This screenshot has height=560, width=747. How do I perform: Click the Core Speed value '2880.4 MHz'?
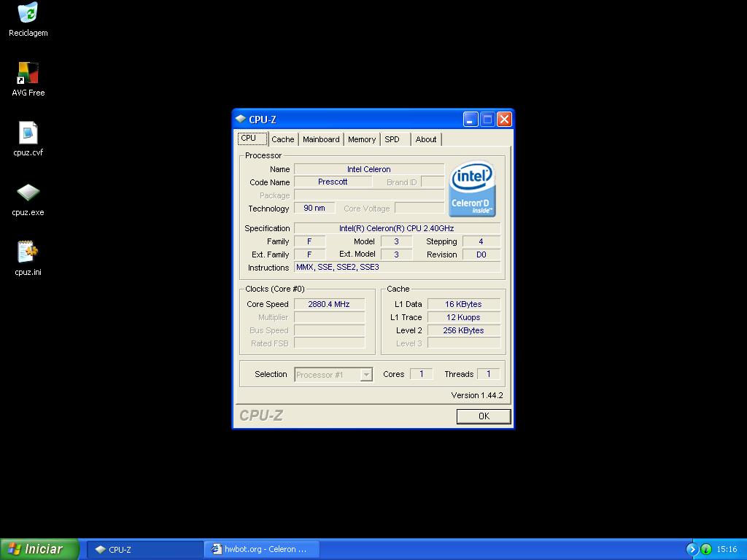329,304
